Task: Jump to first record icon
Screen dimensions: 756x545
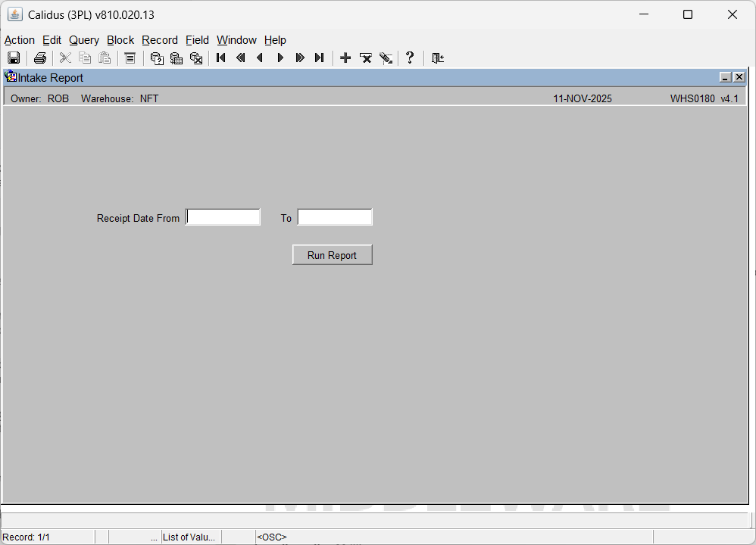Action: coord(221,58)
